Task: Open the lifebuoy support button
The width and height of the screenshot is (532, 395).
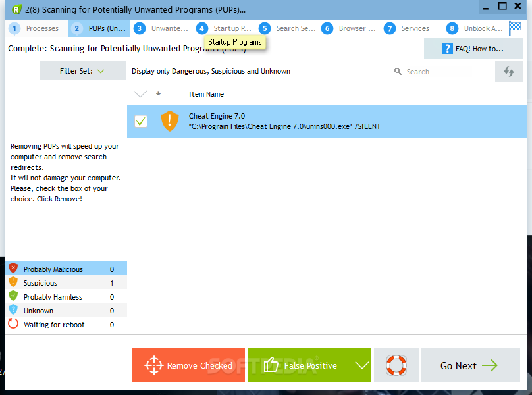Action: click(396, 365)
